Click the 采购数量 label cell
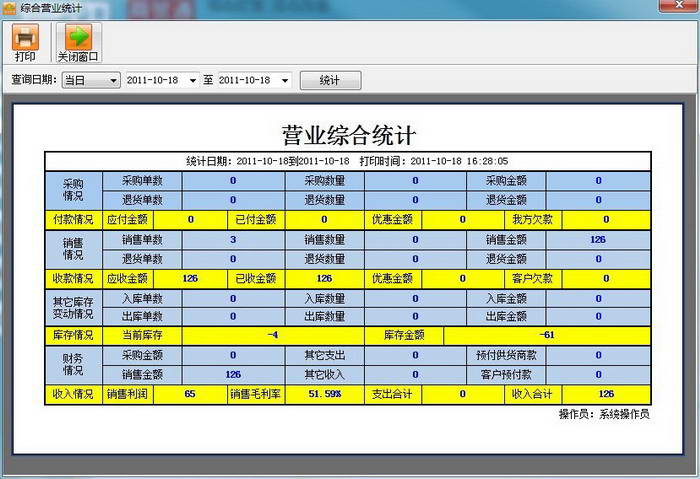700x479 pixels. point(325,181)
